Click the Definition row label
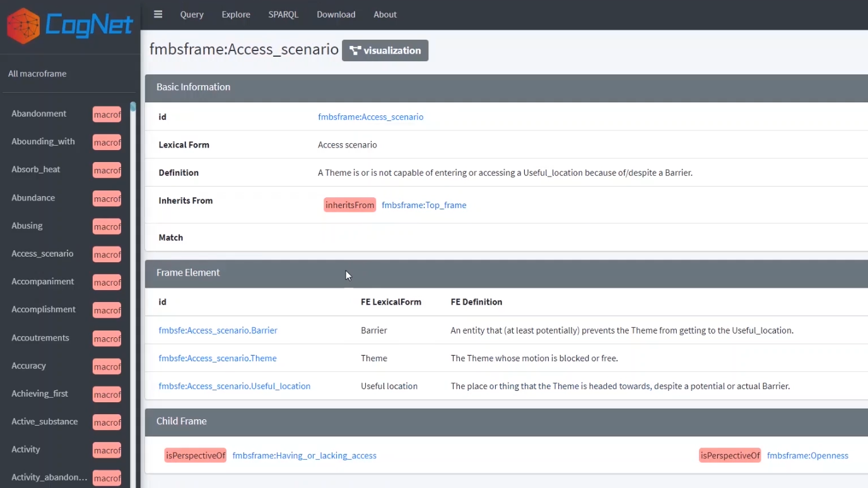 coord(179,173)
